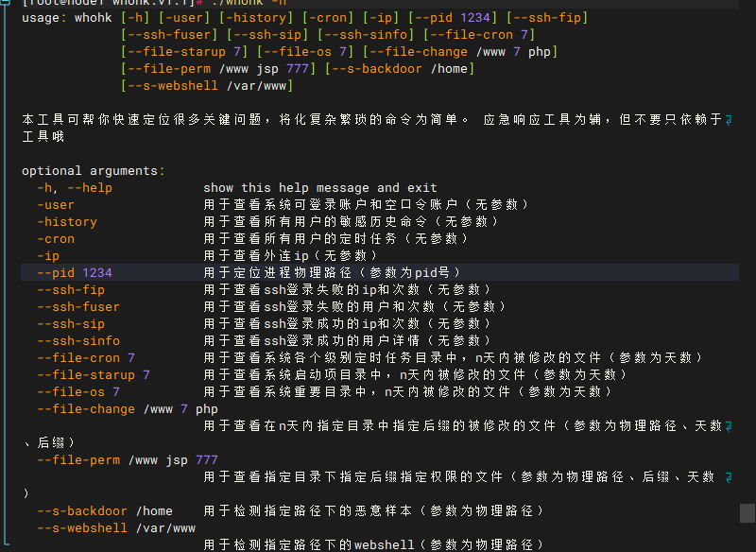Click the 'optional arguments:' heading
This screenshot has height=552, width=756.
pyautogui.click(x=93, y=171)
